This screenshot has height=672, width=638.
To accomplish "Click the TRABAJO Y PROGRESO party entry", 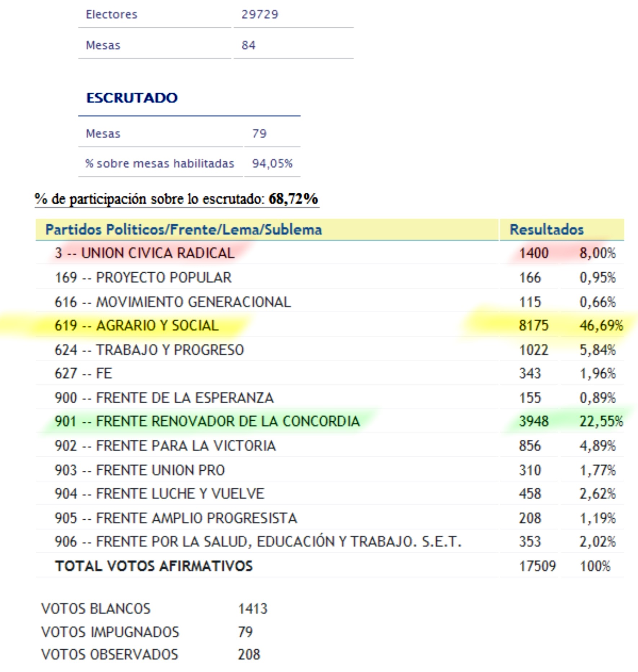I will coord(149,350).
